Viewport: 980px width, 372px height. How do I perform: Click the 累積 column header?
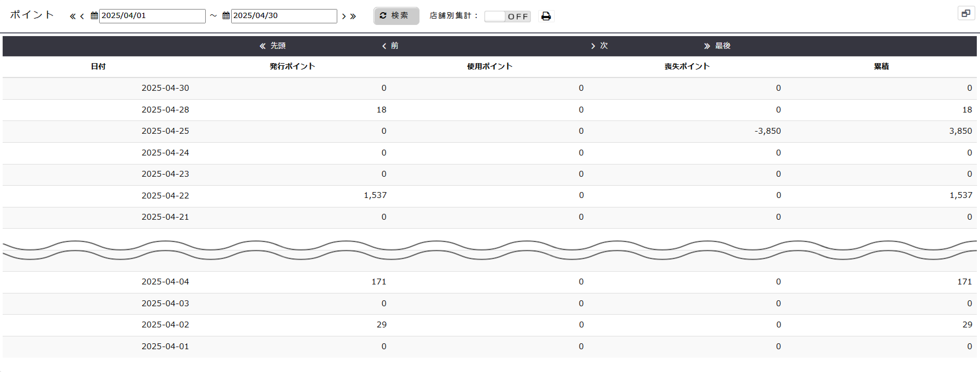(x=881, y=66)
